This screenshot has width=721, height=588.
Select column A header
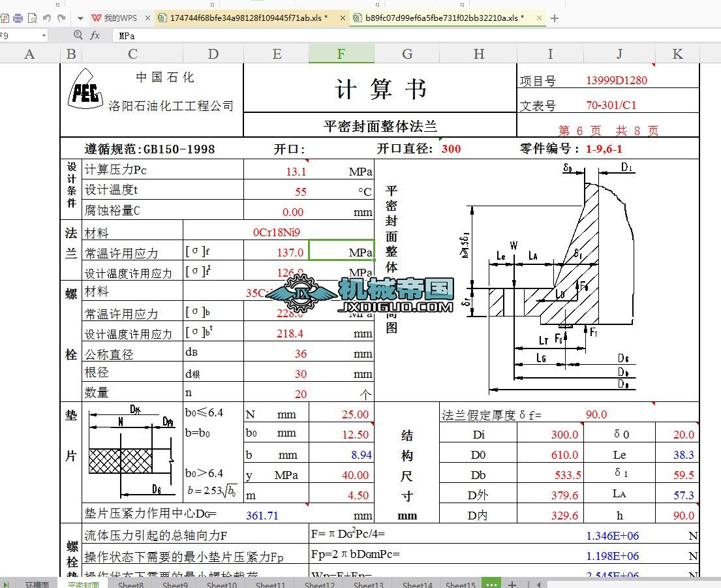30,54
